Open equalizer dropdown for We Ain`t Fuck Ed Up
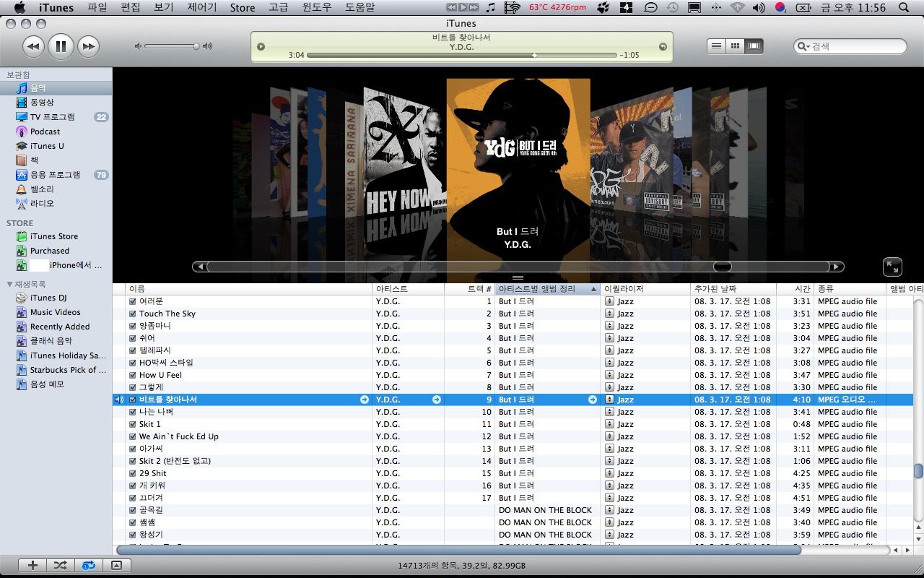The width and height of the screenshot is (924, 578). pyautogui.click(x=609, y=436)
